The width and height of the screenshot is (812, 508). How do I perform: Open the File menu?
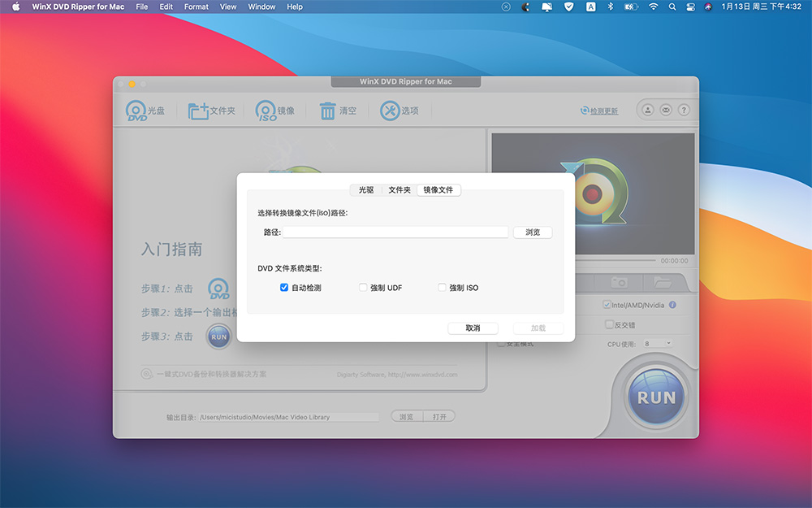[x=142, y=7]
